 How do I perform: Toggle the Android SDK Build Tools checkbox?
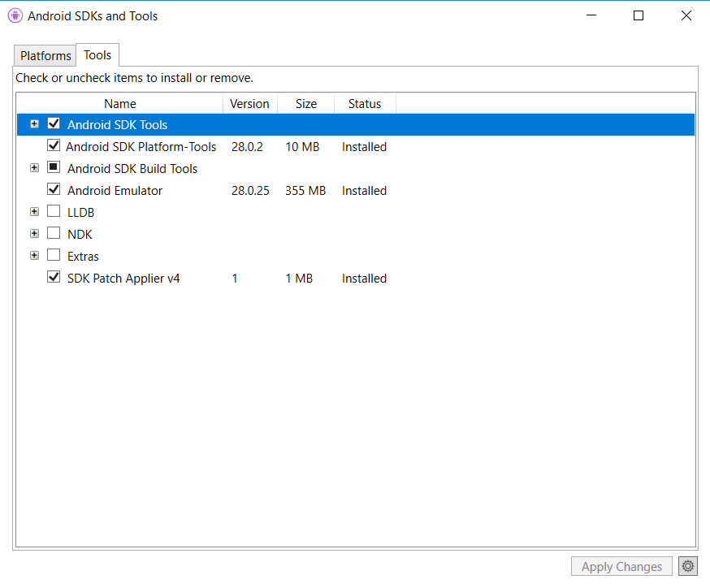tap(54, 167)
